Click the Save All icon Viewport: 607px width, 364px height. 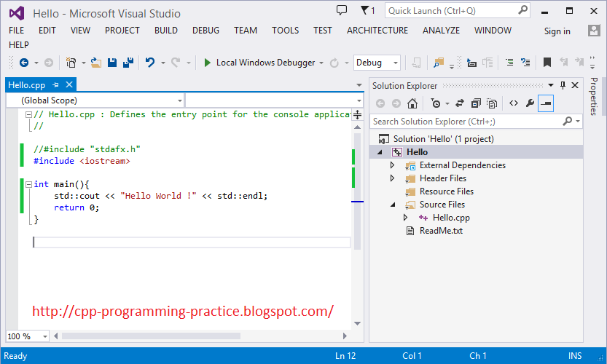click(x=128, y=63)
